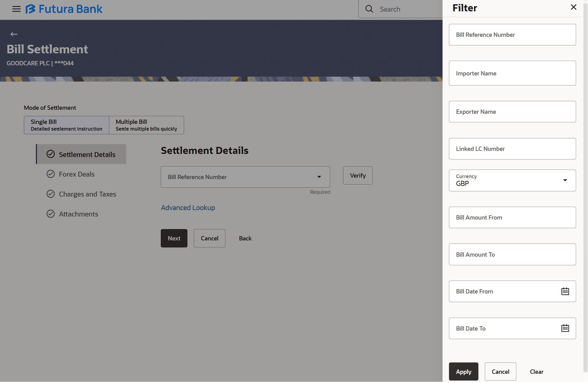Click the back arrow above Bill Settlement
Viewport: 588px width, 383px height.
click(14, 34)
